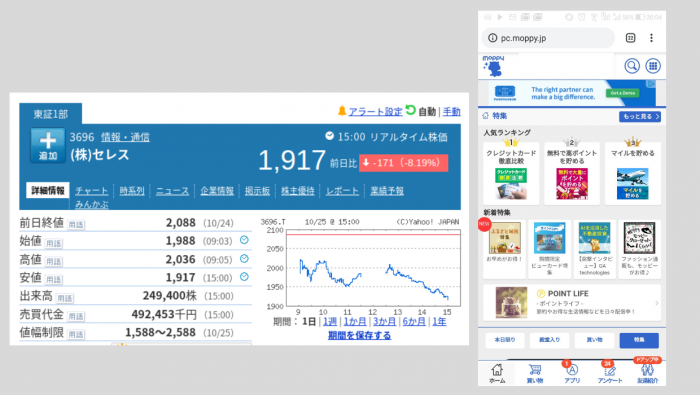Open the 情報・通信 sector link
The width and height of the screenshot is (700, 395).
125,137
